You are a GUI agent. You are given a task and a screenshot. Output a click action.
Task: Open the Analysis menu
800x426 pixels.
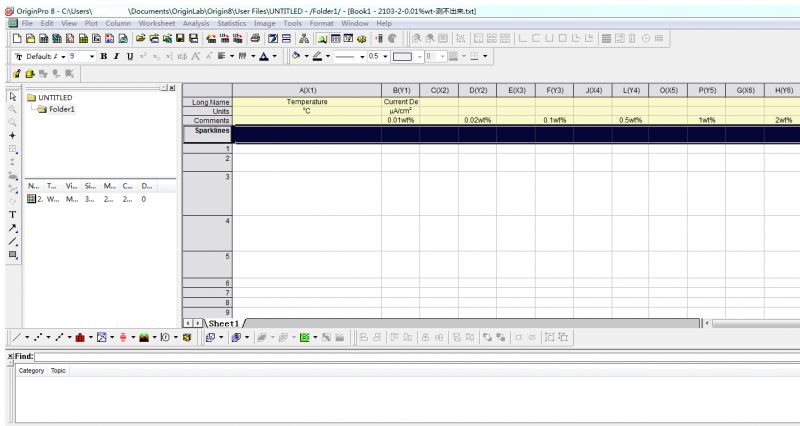point(196,23)
